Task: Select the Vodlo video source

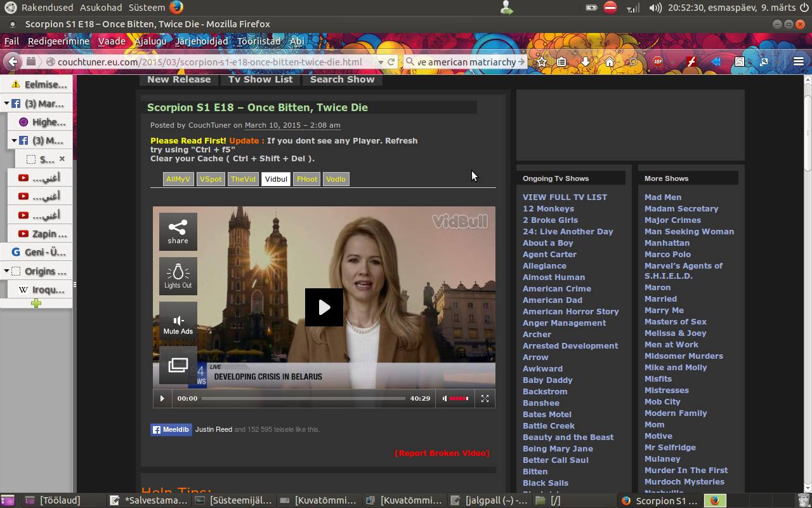Action: [x=336, y=179]
